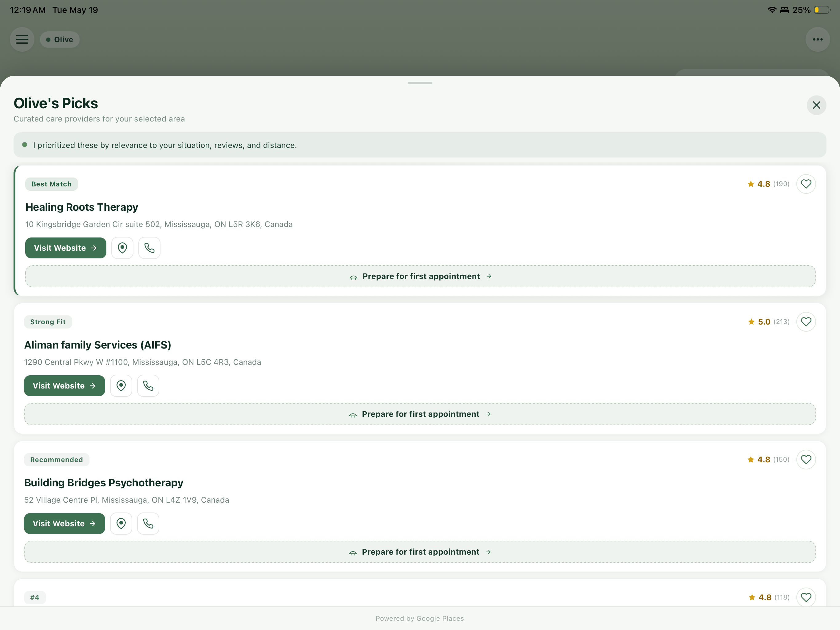Image resolution: width=840 pixels, height=630 pixels.
Task: Favorite Building Bridges Psychotherapy with the heart
Action: 806,460
